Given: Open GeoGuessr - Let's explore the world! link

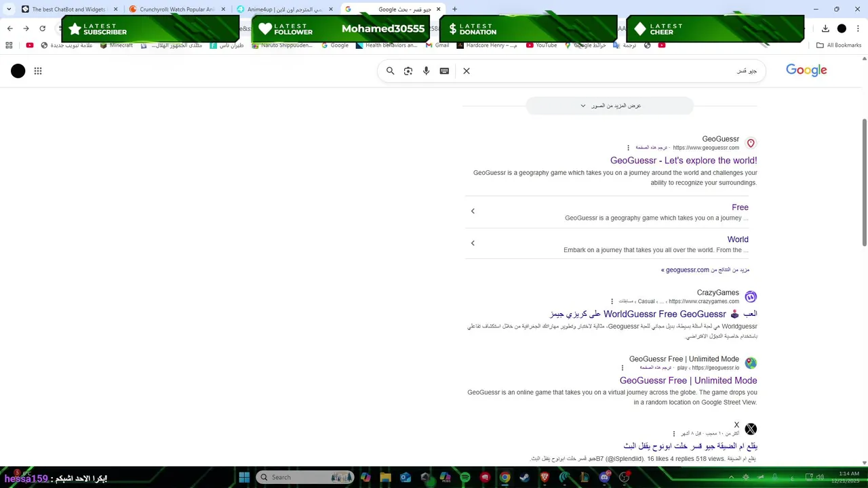Looking at the screenshot, I should pos(684,161).
